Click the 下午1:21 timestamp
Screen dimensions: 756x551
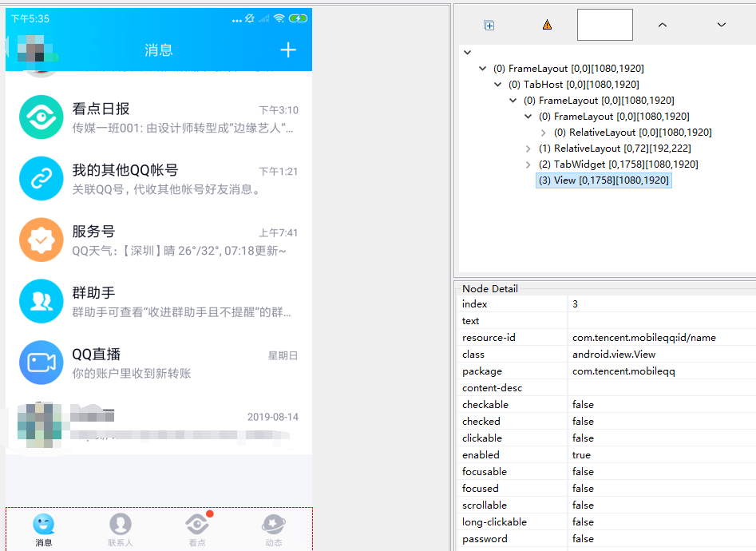pyautogui.click(x=279, y=171)
